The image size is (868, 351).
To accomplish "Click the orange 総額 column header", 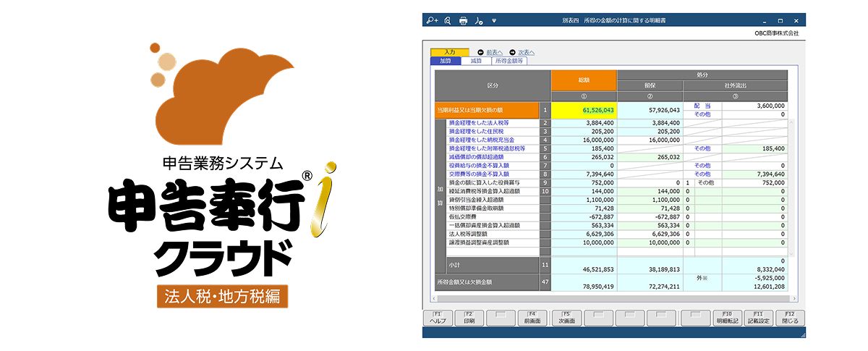I will (584, 80).
